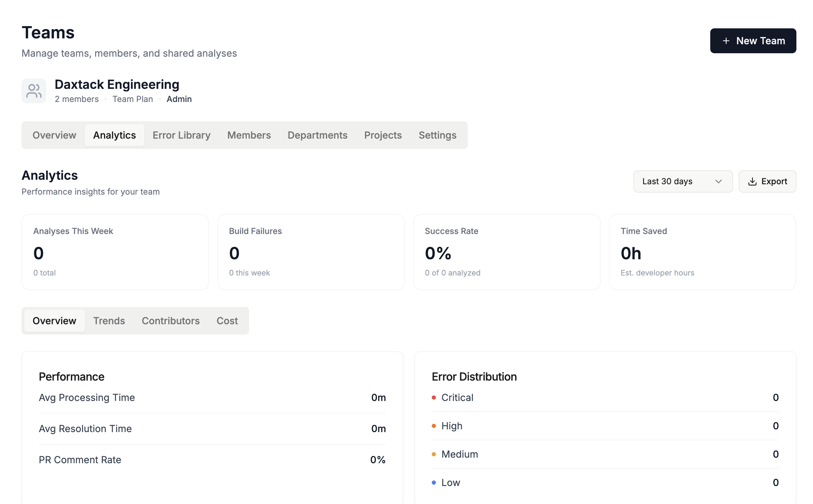View the Contributors analytics sub-tab
The image size is (813, 504).
(x=171, y=321)
